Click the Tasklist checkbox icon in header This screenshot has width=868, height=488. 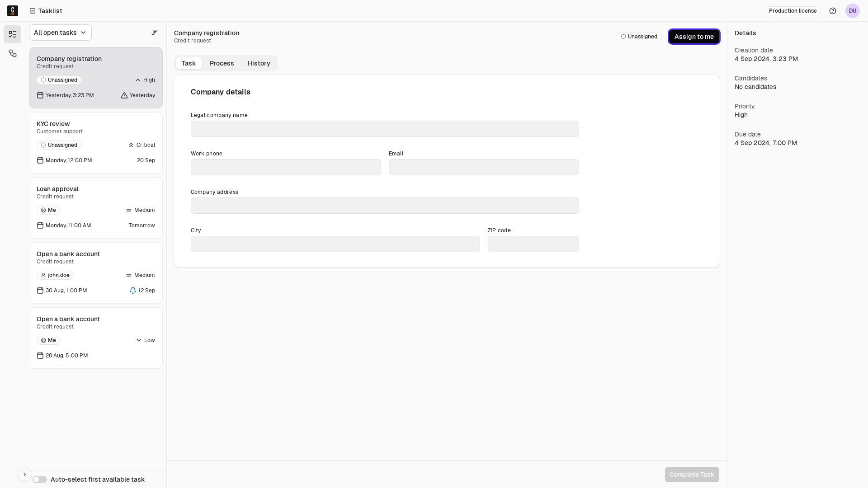[x=33, y=11]
